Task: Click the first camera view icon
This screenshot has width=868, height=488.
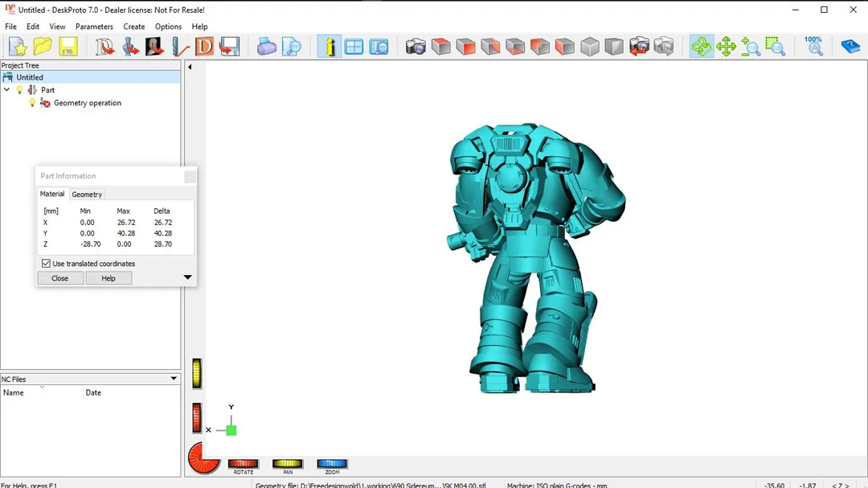Action: pyautogui.click(x=416, y=47)
